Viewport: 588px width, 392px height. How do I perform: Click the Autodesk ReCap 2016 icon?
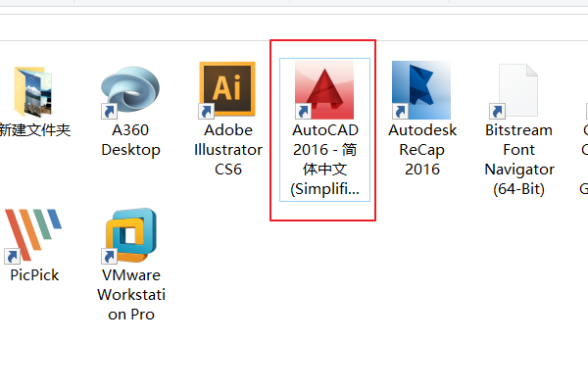coord(421,90)
